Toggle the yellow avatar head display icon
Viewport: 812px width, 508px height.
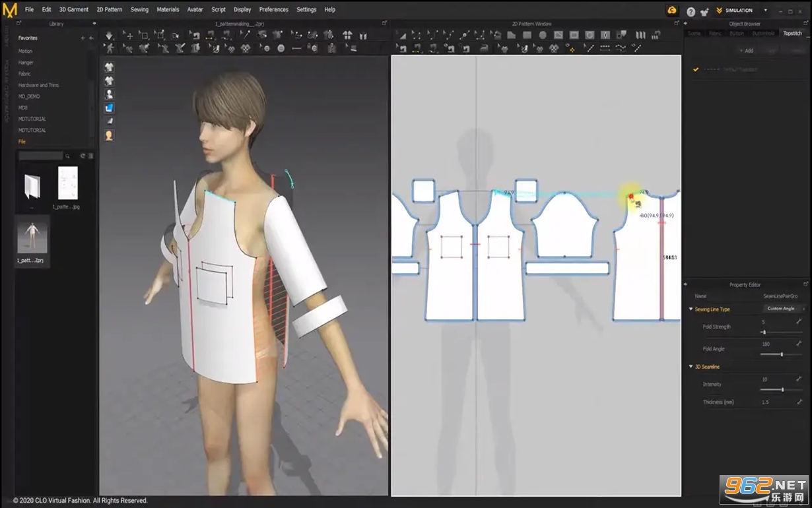point(110,135)
